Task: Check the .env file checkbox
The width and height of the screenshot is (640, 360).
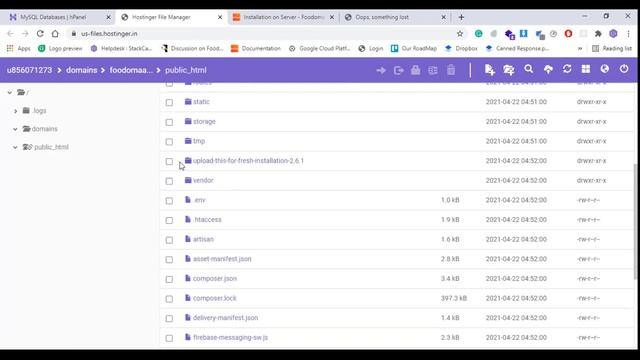Action: coord(169,200)
